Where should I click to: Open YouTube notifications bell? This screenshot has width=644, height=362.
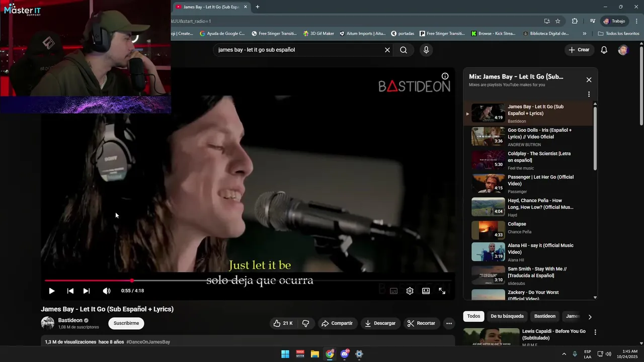coord(604,50)
